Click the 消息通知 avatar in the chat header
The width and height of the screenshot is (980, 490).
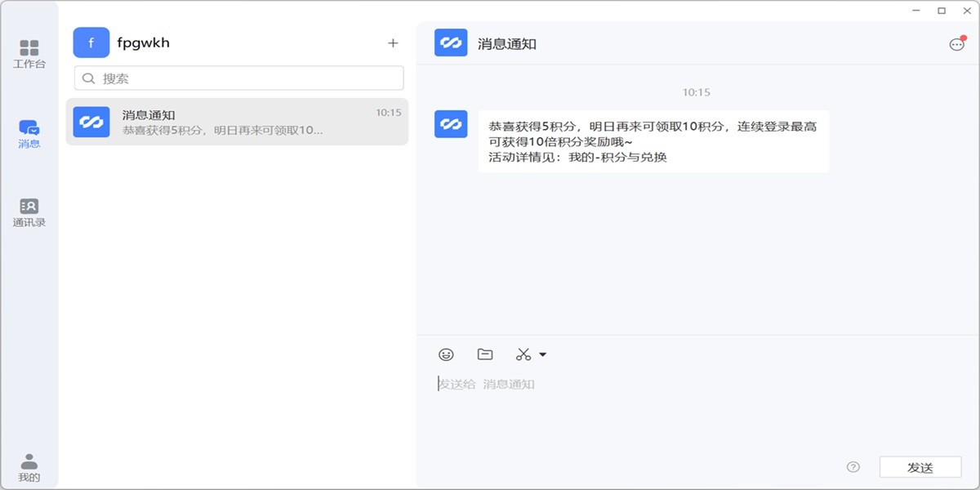tap(450, 42)
